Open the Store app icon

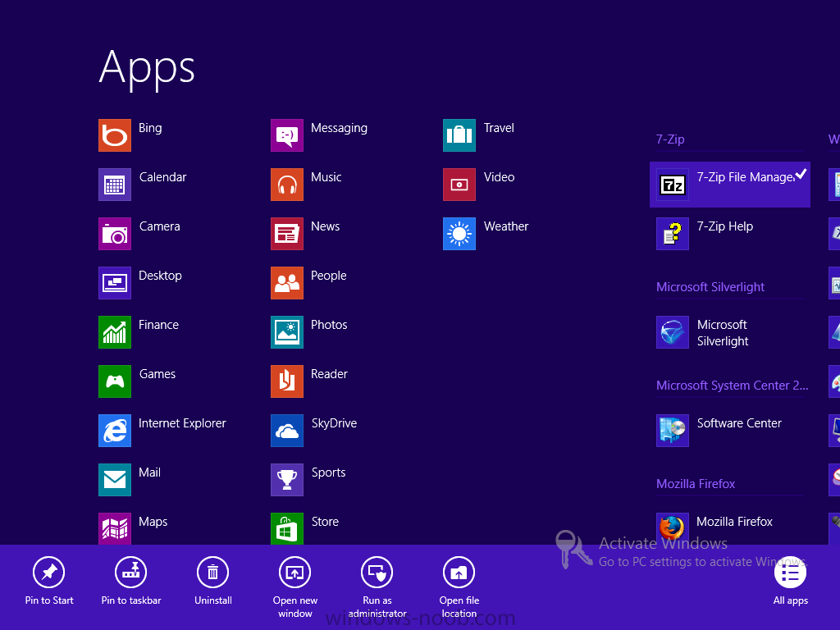coord(287,529)
